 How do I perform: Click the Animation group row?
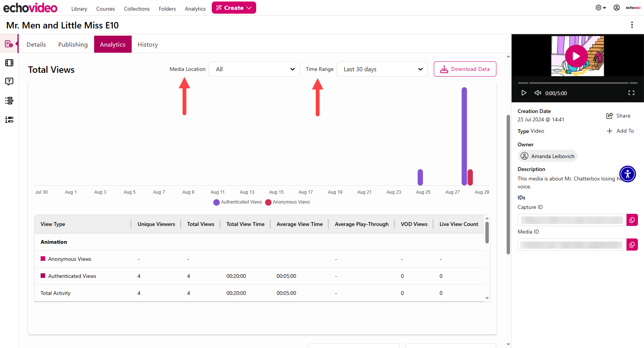(260, 242)
